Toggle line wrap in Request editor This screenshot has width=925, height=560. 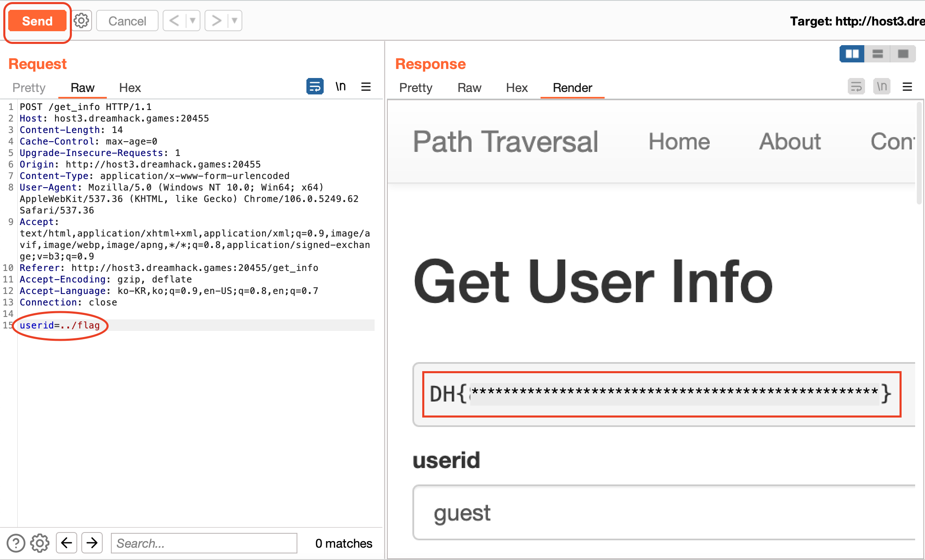(x=315, y=87)
